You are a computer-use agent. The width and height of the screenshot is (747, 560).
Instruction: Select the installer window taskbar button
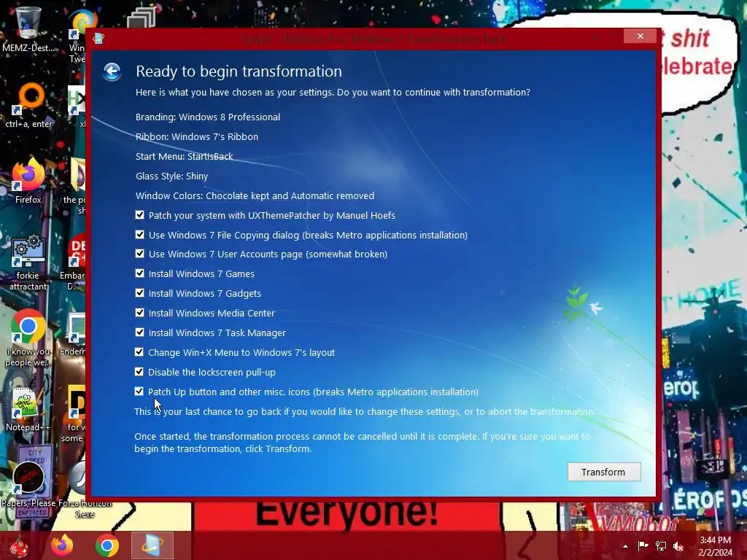tap(152, 545)
